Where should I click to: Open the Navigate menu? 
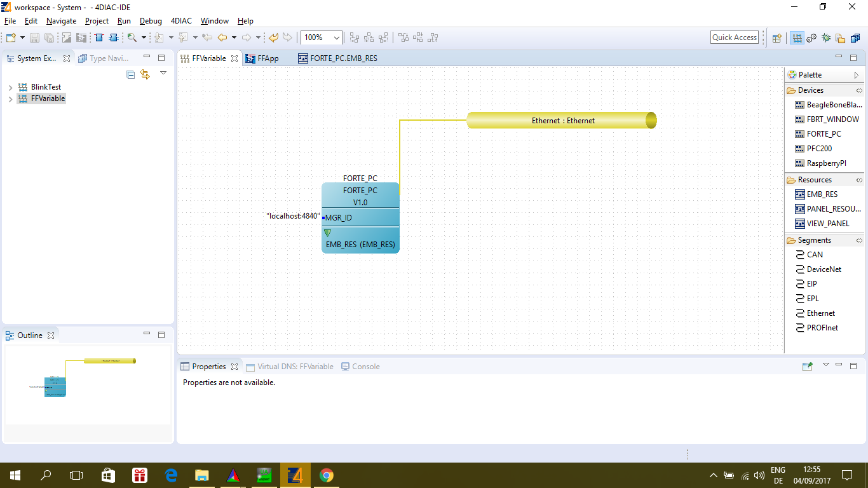61,21
